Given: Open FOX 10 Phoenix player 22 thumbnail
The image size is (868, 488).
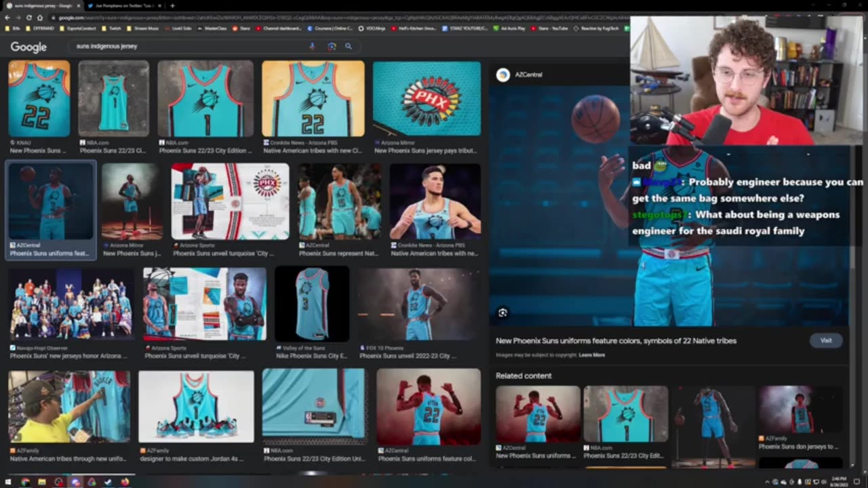Looking at the screenshot, I should pyautogui.click(x=419, y=304).
